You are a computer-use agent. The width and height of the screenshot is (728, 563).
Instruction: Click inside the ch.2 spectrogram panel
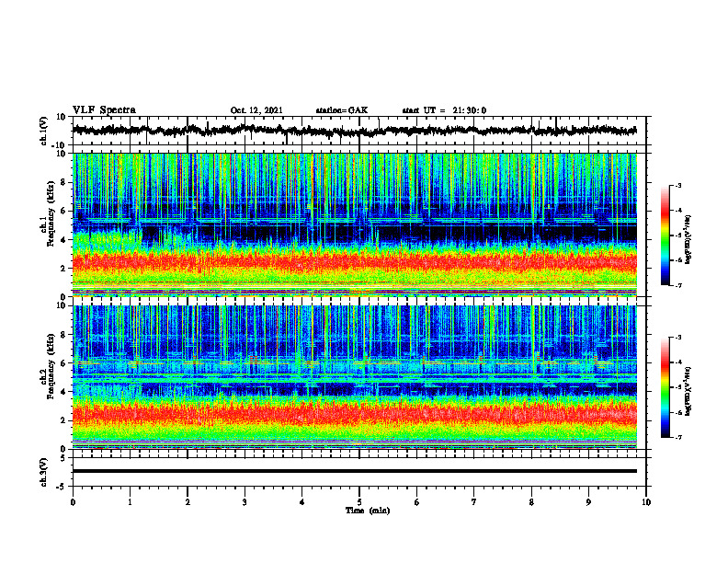tap(355, 377)
